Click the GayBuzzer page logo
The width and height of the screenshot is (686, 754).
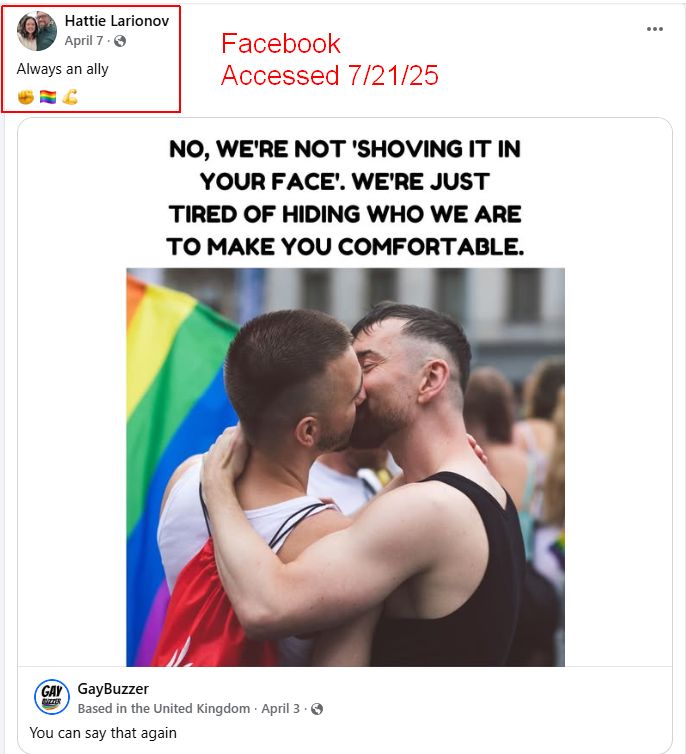pos(52,697)
